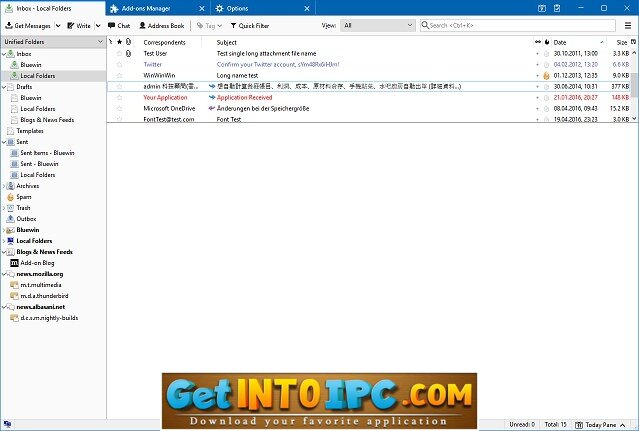The image size is (639, 431).
Task: Toggle junk status of Application Received message
Action: [x=546, y=97]
